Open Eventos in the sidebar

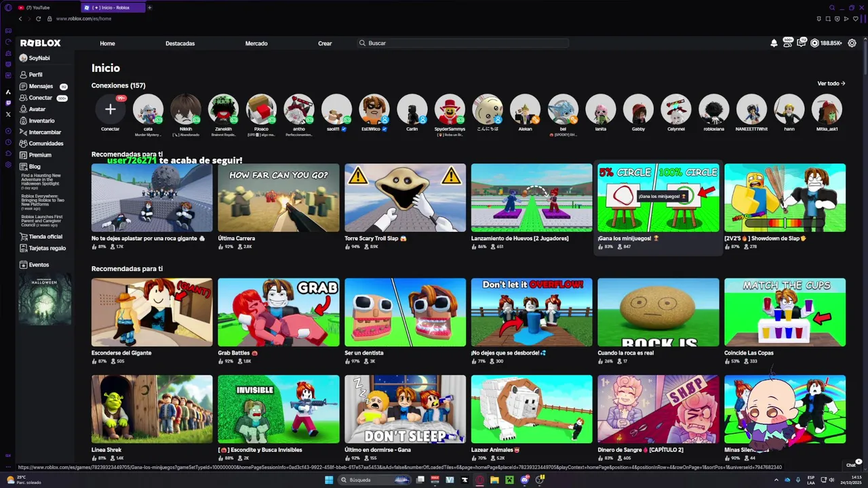pos(34,265)
